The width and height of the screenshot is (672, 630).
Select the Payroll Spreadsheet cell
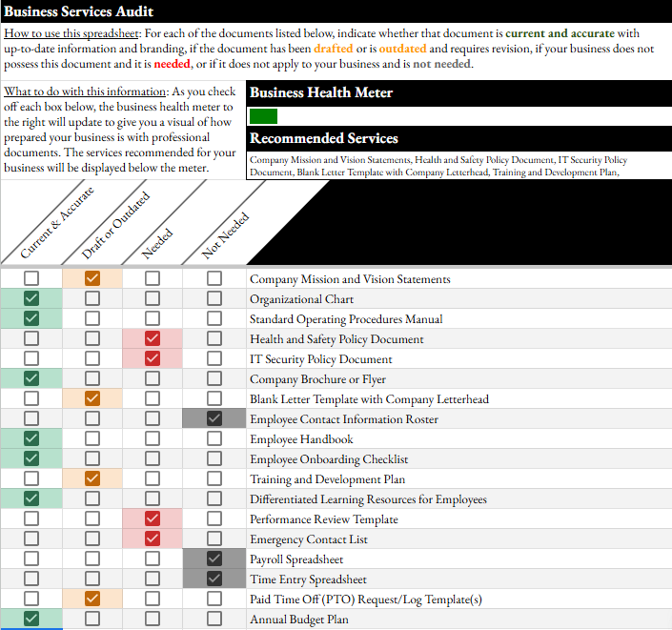pos(459,559)
